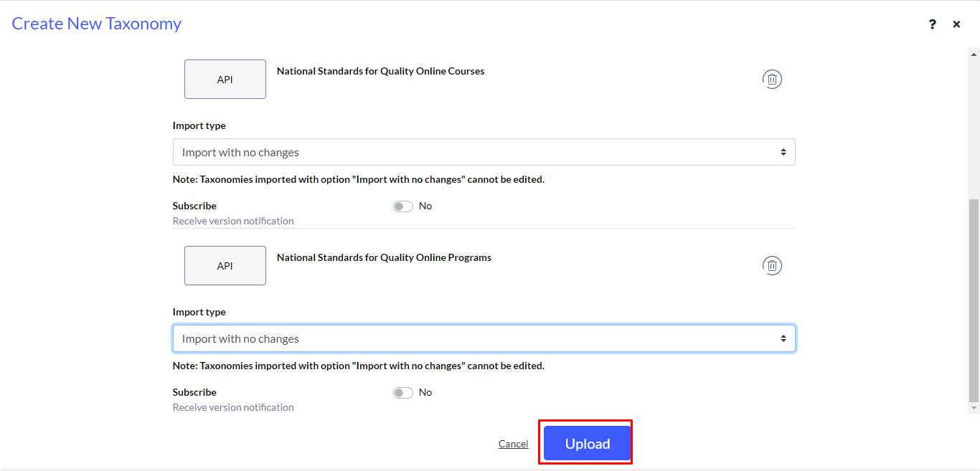Click the Subscribe label under Online Programs
The height and width of the screenshot is (471, 980).
coord(194,392)
